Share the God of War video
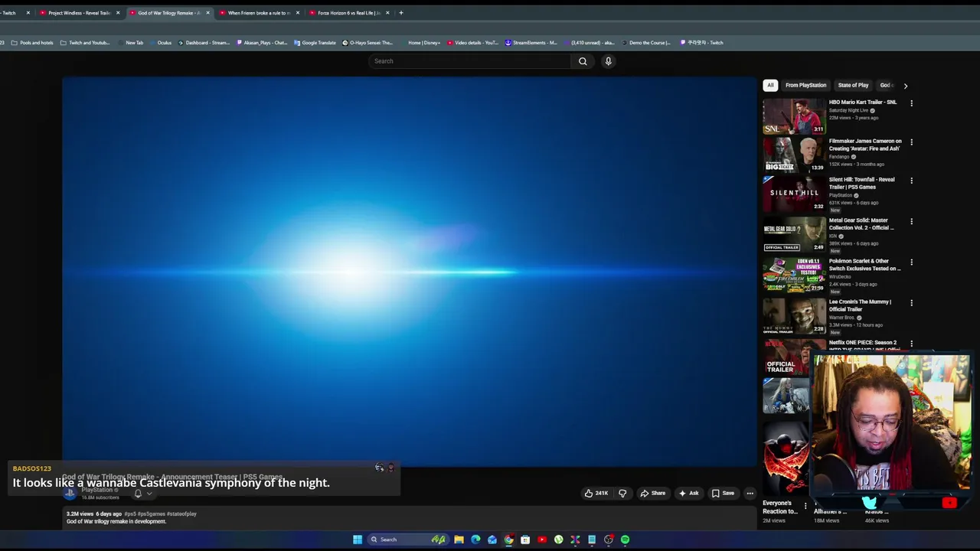The image size is (980, 551). coord(653,493)
